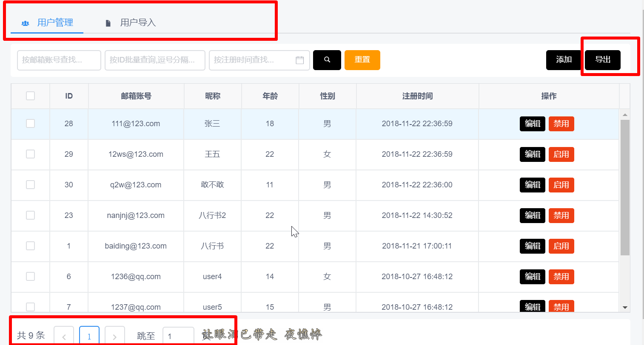Click the black magnifier search icon
Image resolution: width=644 pixels, height=345 pixels.
coord(327,60)
